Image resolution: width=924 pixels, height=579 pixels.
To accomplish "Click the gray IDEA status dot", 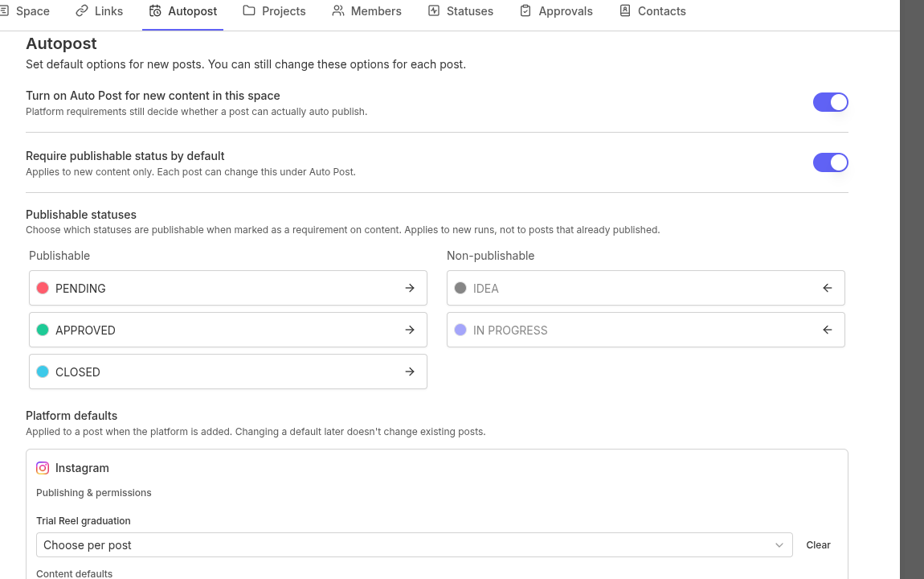I will pyautogui.click(x=460, y=288).
